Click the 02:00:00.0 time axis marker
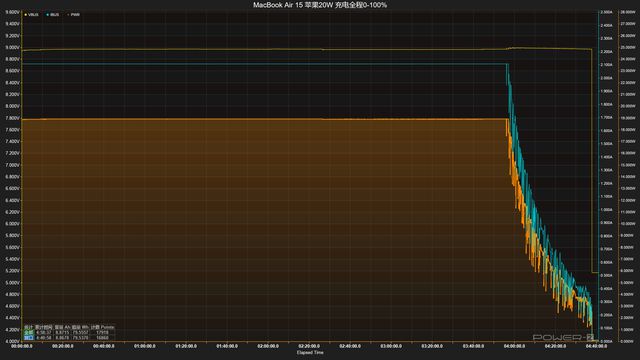The image size is (640, 360). click(268, 346)
